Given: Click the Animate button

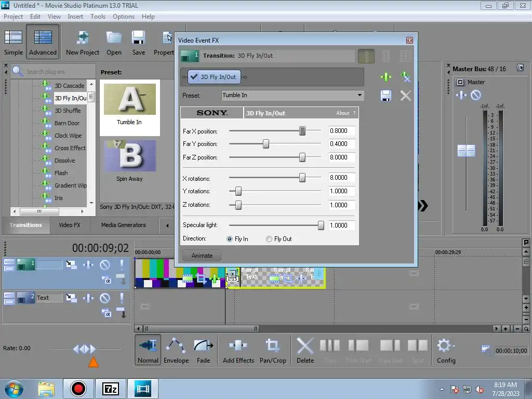Looking at the screenshot, I should 202,256.
